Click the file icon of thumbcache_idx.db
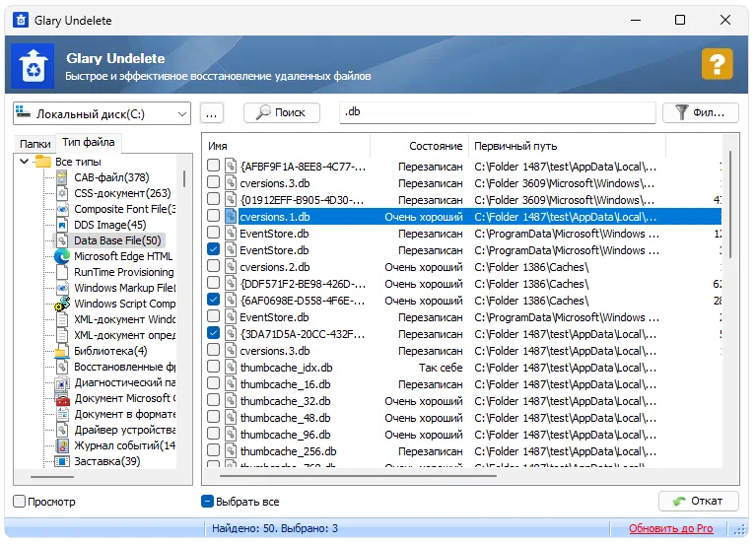This screenshot has width=756, height=544. [x=231, y=368]
